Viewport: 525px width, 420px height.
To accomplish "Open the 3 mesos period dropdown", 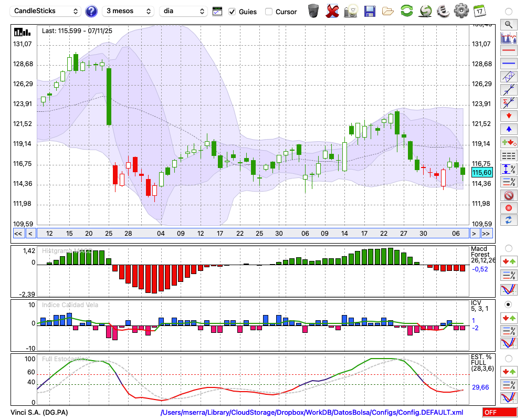I will pos(128,11).
